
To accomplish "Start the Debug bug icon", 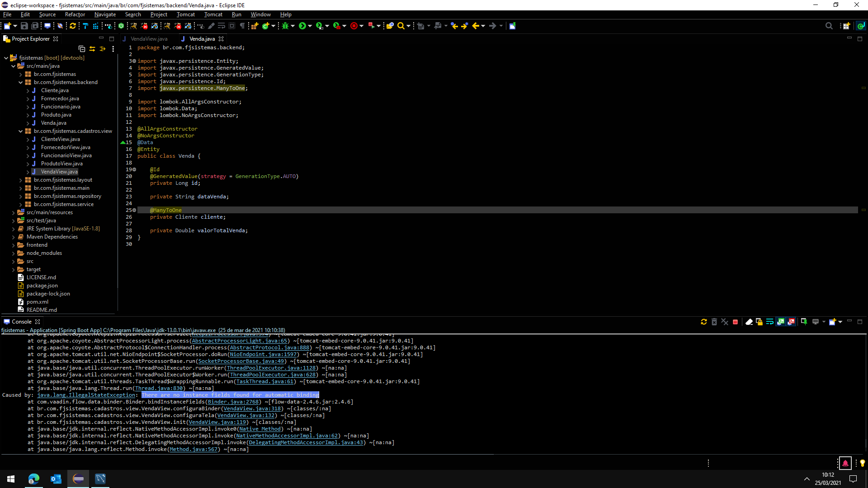I will click(285, 26).
